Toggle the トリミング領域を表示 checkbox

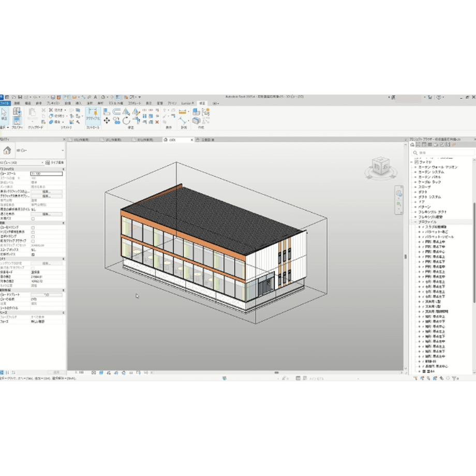point(33,232)
